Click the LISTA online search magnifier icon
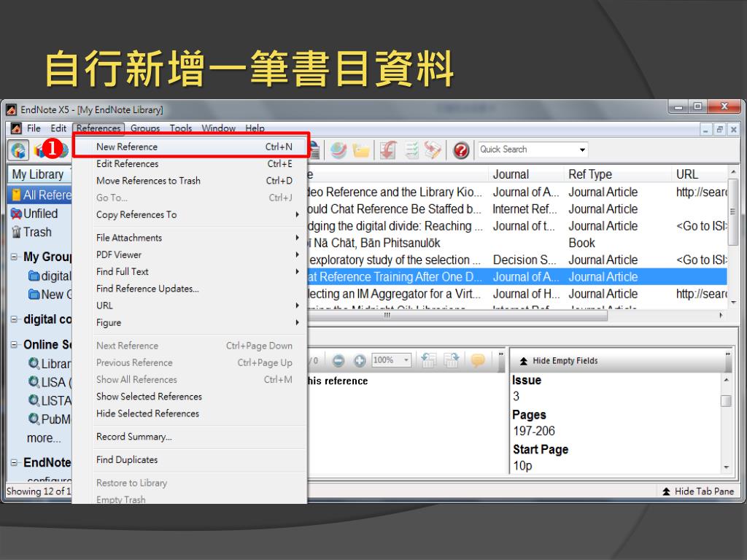 click(x=34, y=400)
